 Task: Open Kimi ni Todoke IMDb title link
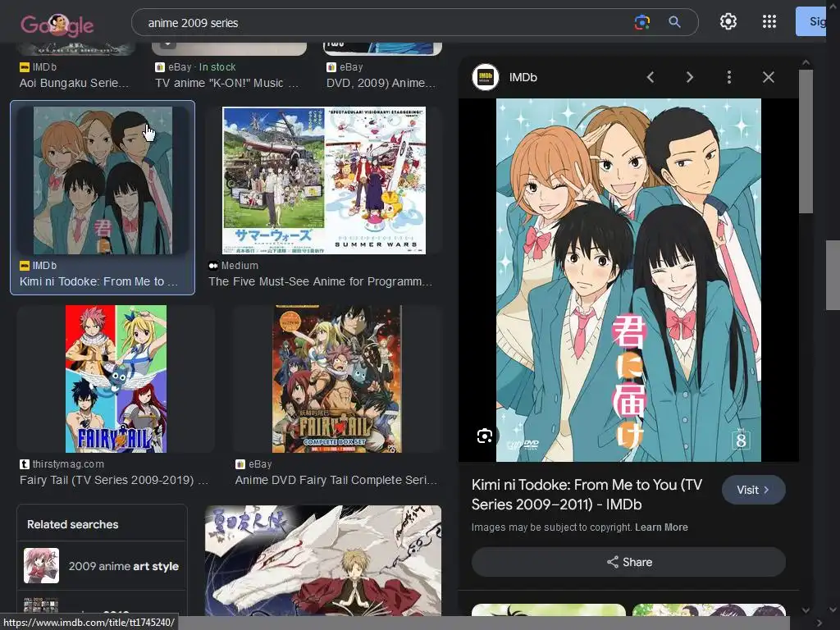[x=587, y=495]
